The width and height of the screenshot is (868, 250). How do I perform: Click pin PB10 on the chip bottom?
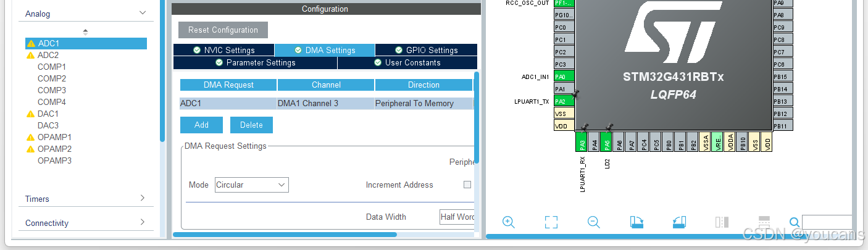[743, 141]
